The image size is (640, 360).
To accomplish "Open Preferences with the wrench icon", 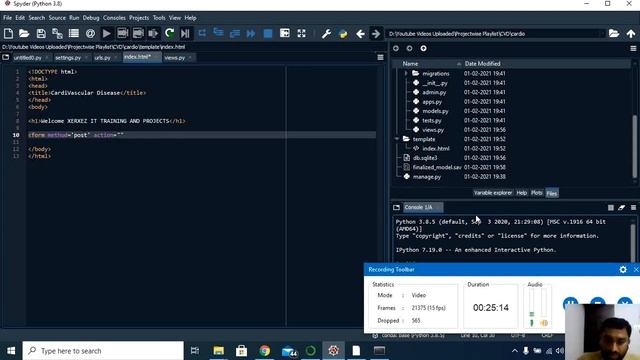I will pos(326,33).
